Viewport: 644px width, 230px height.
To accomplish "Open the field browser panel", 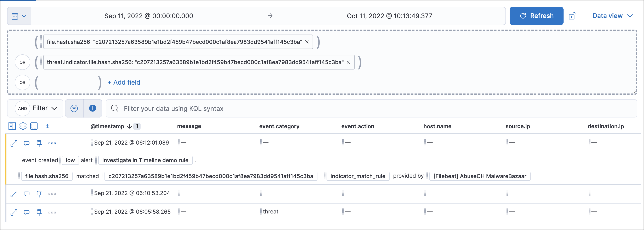I will pos(12,126).
